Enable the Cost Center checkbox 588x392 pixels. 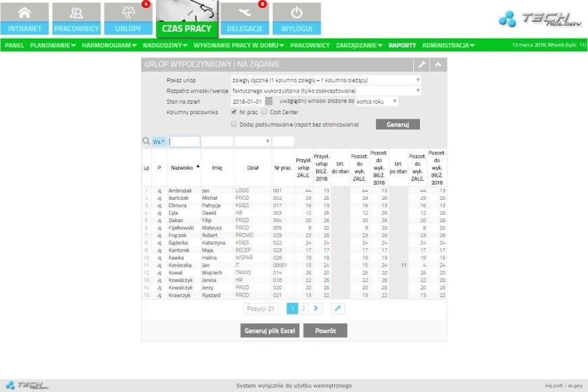(x=265, y=112)
